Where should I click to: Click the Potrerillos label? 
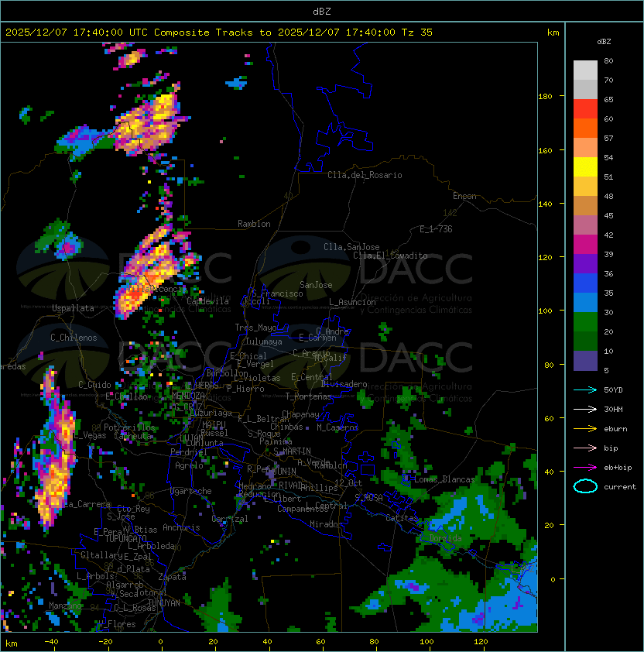click(129, 427)
